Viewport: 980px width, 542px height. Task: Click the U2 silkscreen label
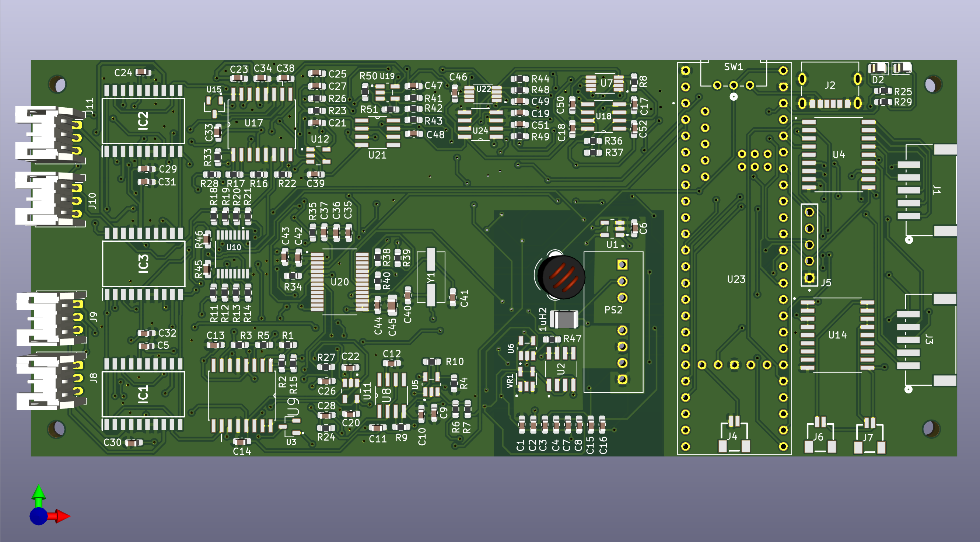[561, 369]
